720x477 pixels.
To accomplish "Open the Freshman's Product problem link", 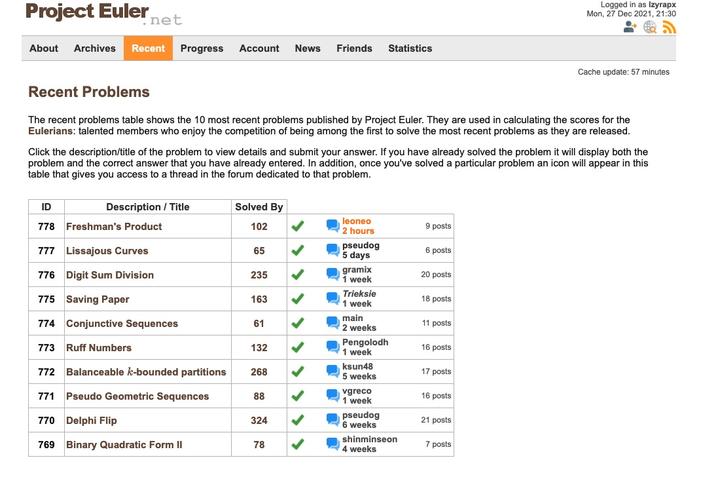I will point(114,227).
